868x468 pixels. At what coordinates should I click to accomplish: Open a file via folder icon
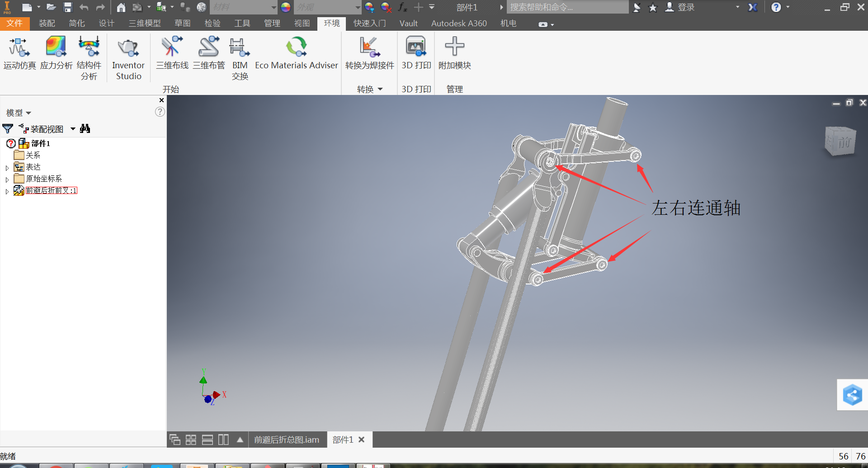(x=51, y=7)
